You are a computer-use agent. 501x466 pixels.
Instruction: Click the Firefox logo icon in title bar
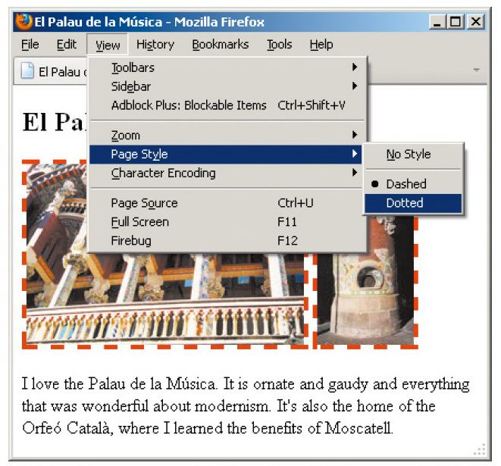pyautogui.click(x=23, y=22)
